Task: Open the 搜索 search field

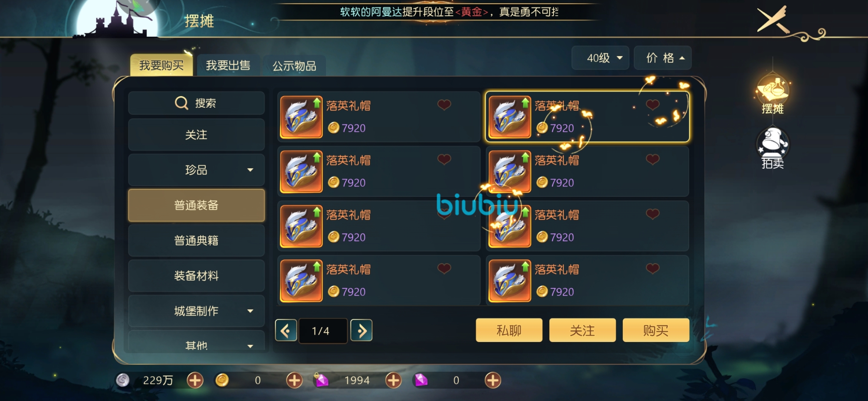Action: click(196, 103)
